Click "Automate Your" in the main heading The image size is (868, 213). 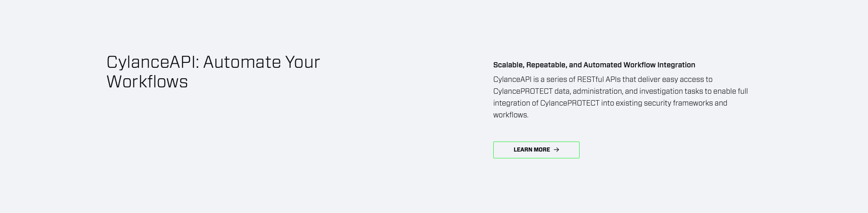pyautogui.click(x=261, y=62)
